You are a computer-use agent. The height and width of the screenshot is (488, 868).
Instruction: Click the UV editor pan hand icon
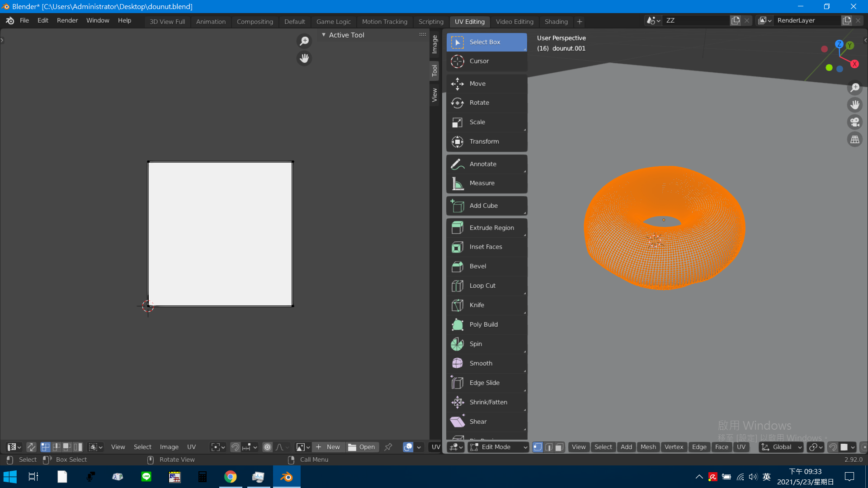click(x=304, y=58)
